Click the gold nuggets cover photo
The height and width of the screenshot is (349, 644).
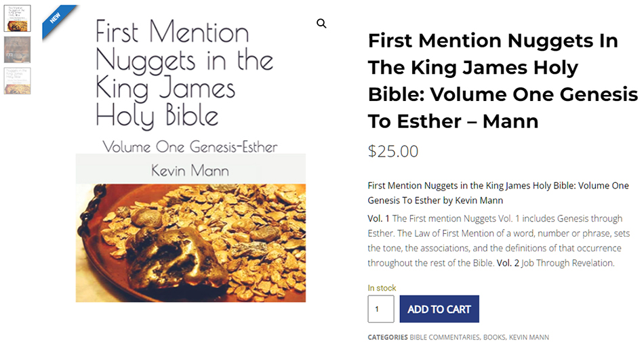[x=190, y=242]
